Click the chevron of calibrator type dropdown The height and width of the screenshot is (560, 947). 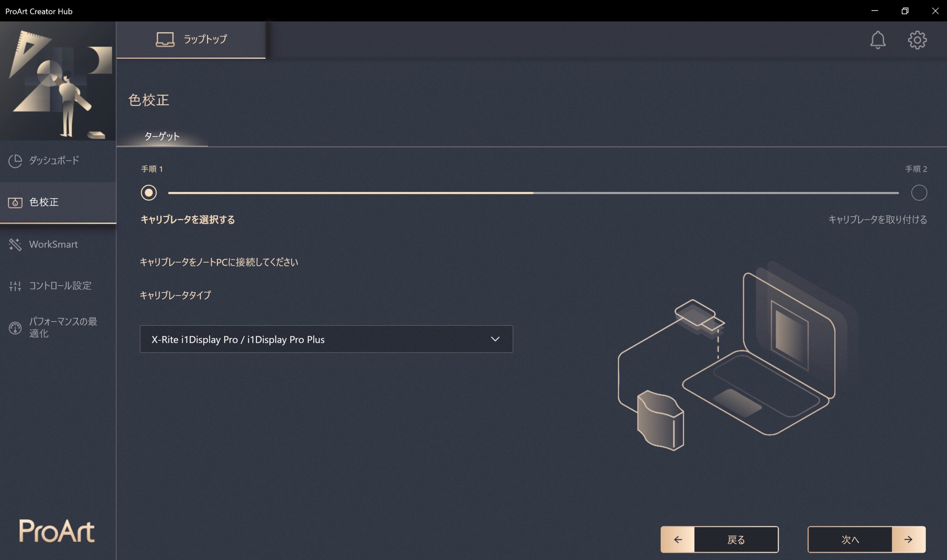click(x=495, y=339)
